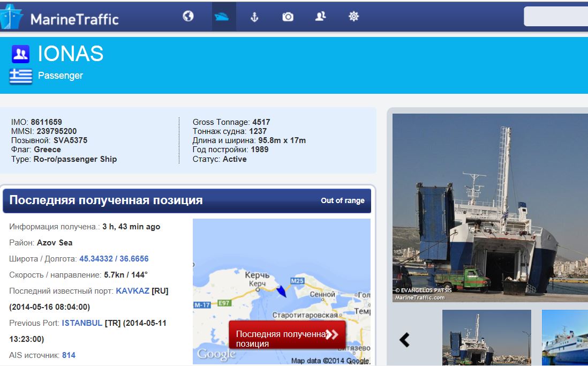588x366 pixels.
Task: Click the 'Флаг: Greece' line
Action: pos(36,150)
